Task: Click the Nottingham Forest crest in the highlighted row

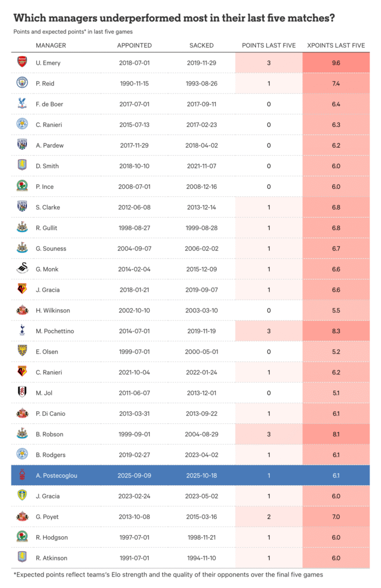Action: 22,475
